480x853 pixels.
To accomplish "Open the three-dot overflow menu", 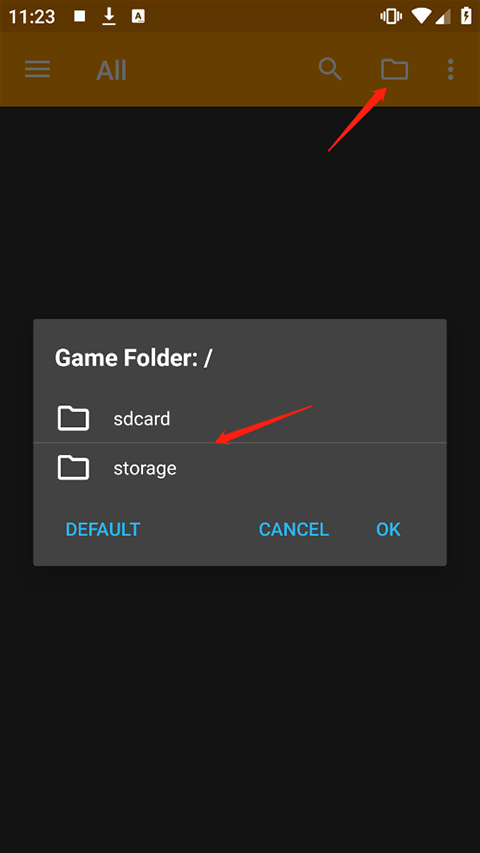I will [450, 70].
